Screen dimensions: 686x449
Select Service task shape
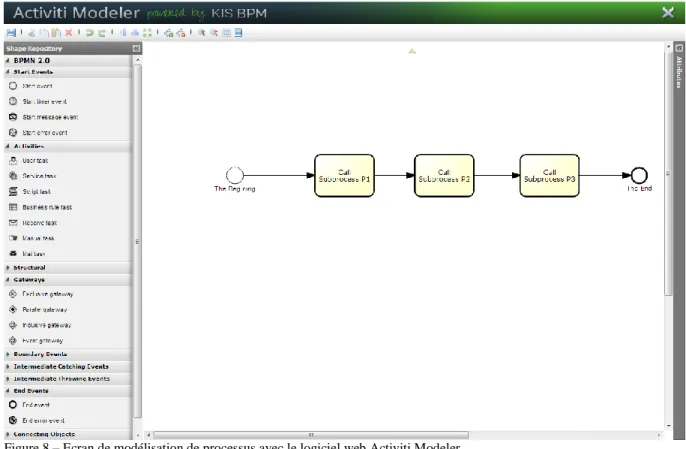(32, 176)
